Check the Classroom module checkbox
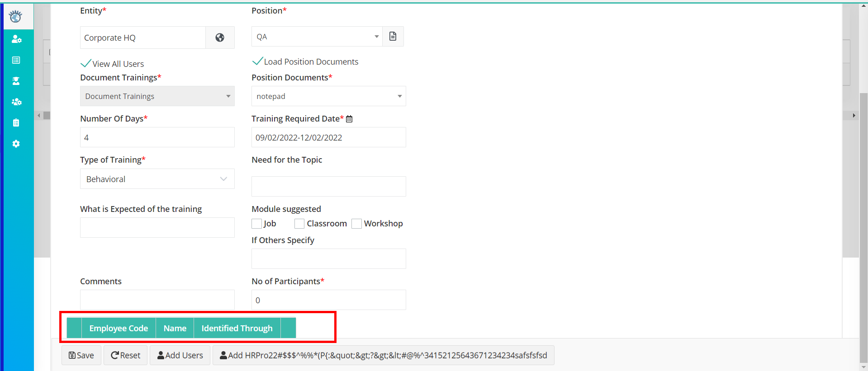 [x=299, y=224]
